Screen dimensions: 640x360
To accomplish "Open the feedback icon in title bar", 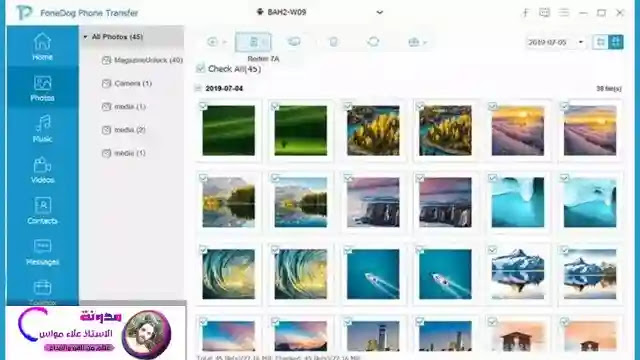I will [x=544, y=13].
